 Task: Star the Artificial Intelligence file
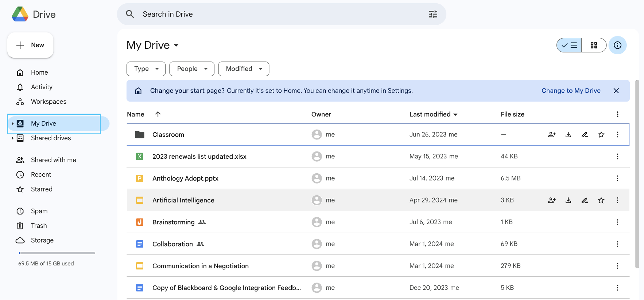[x=601, y=200]
